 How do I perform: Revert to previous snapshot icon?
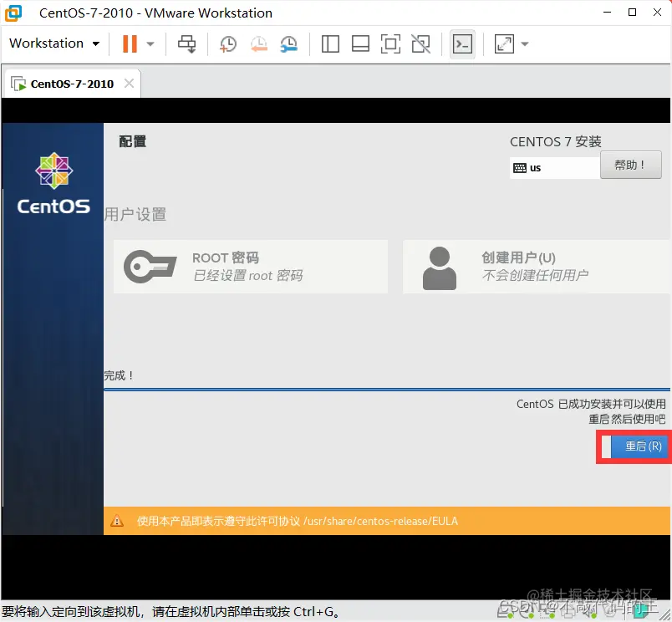click(259, 43)
